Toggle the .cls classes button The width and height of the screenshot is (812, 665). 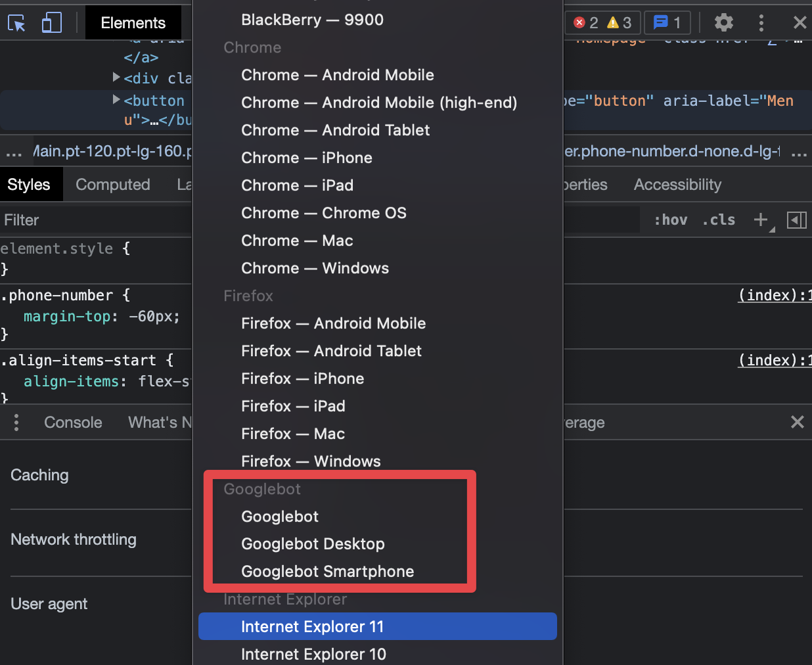coord(719,219)
